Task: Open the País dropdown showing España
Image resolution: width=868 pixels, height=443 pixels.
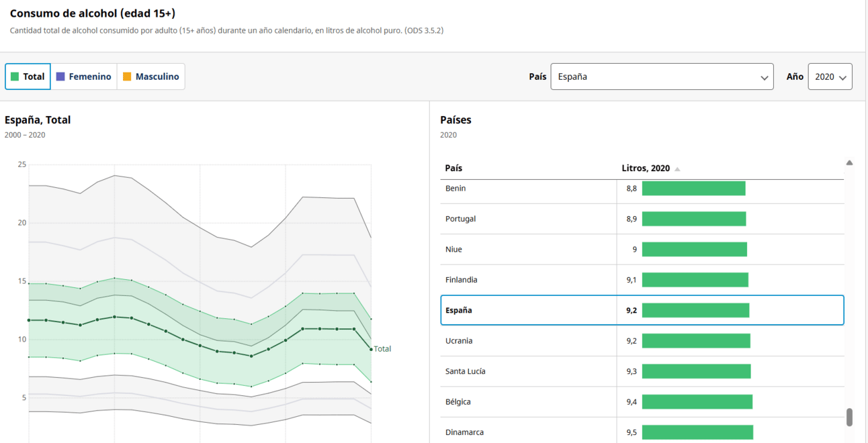Action: pos(661,77)
